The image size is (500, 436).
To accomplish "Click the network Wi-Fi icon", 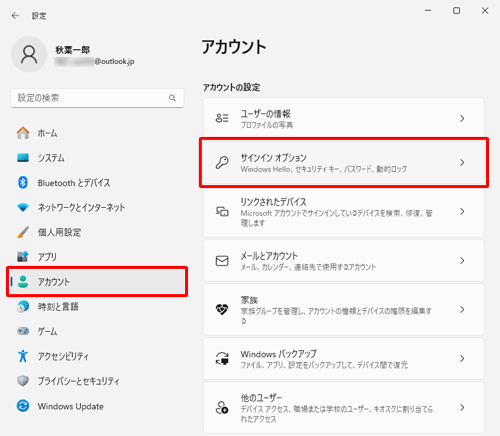I will tap(23, 207).
